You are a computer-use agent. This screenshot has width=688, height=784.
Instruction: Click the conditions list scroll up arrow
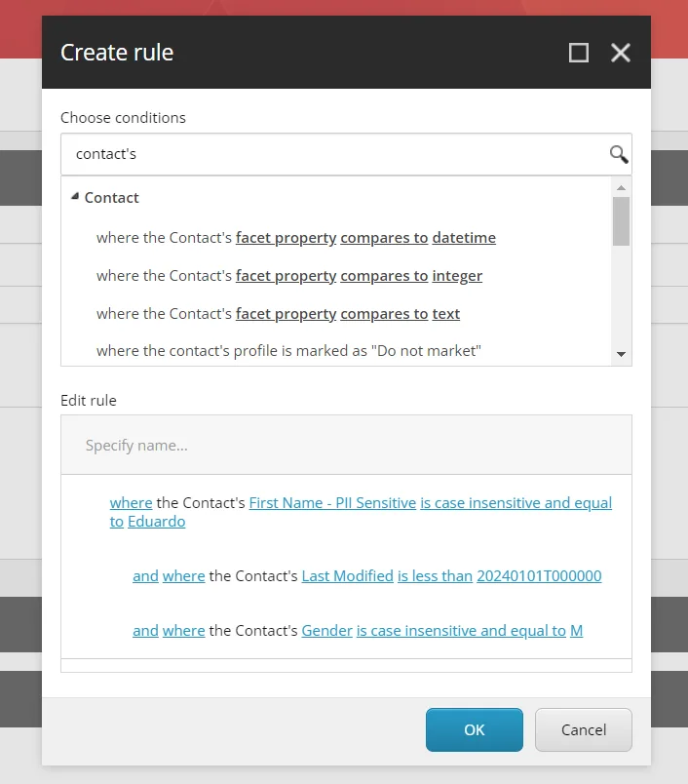point(621,187)
